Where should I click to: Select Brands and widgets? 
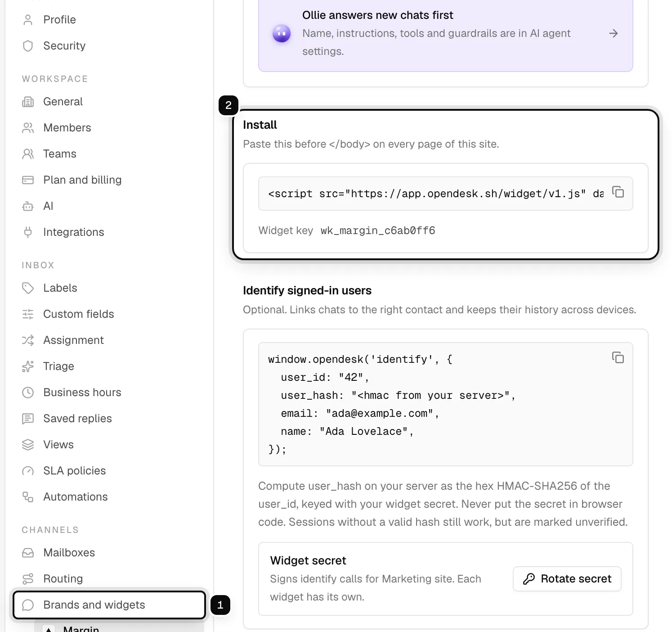point(109,605)
